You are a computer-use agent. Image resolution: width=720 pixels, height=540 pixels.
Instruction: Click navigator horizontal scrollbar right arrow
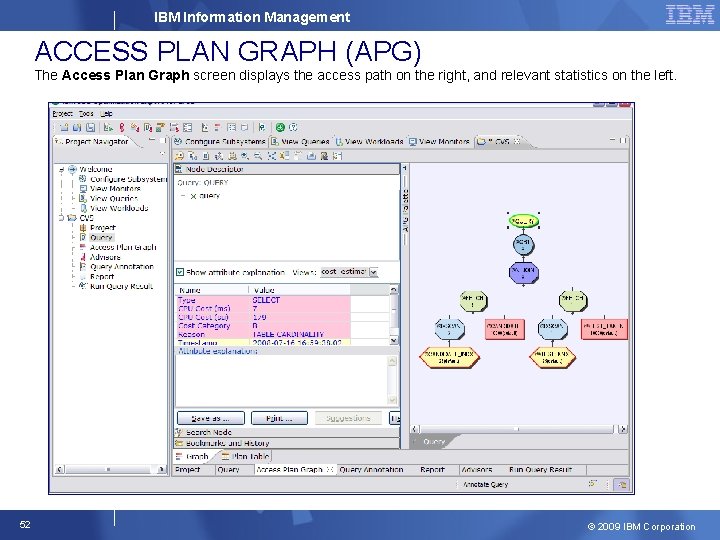coord(161,470)
